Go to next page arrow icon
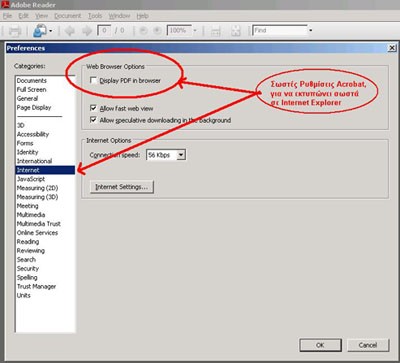This screenshot has width=400, height=363. 87,31
